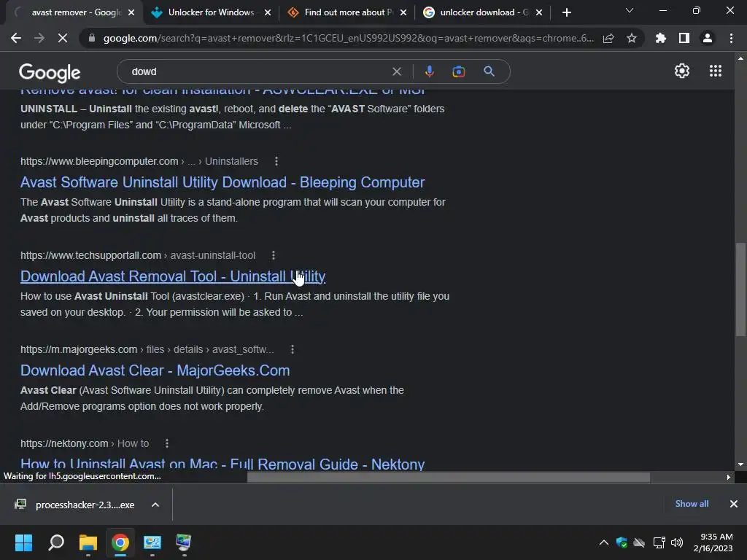
Task: Start voice search with microphone
Action: 429,71
